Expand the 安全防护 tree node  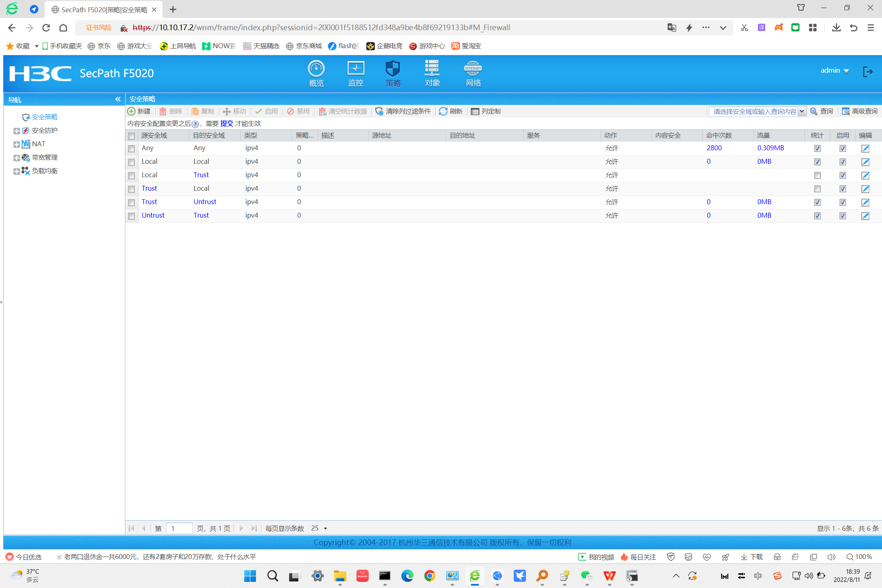[16, 131]
